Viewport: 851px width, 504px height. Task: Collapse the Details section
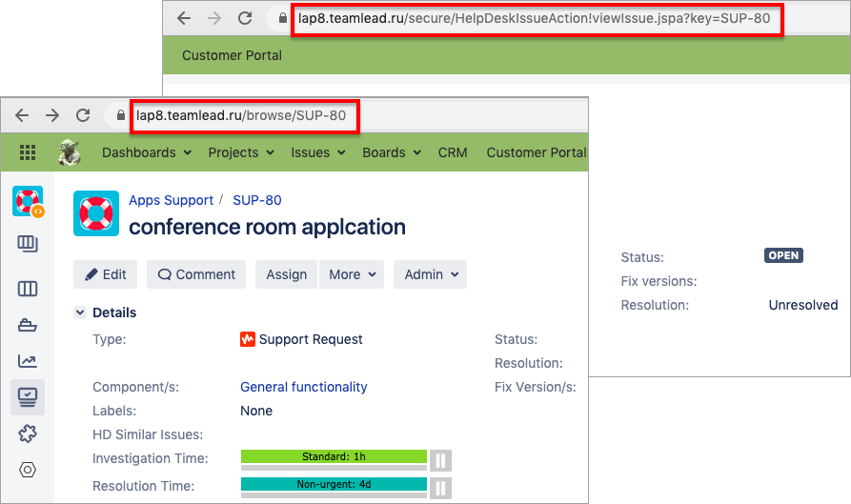coord(80,312)
